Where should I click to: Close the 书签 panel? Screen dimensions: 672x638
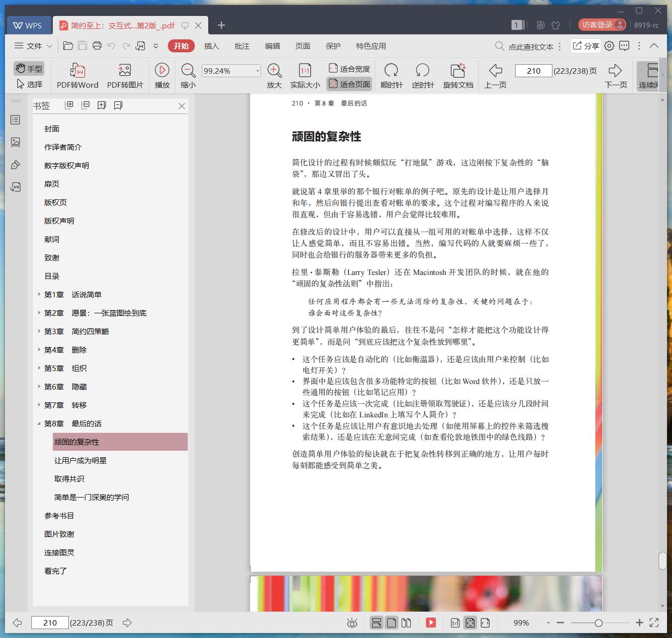(182, 106)
